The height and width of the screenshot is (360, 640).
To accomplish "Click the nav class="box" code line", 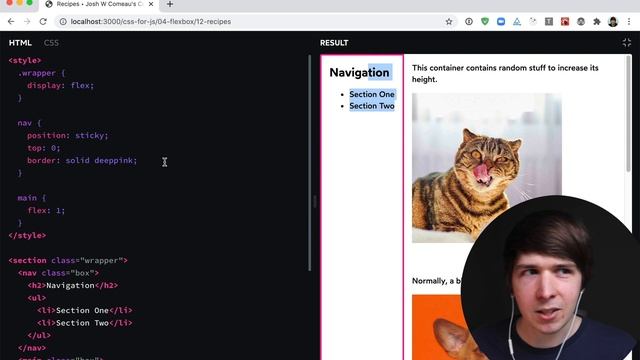I will (x=58, y=273).
